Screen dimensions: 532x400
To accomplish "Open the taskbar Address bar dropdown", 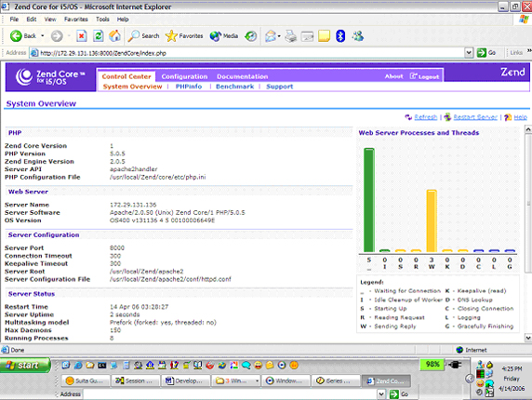I will click(381, 393).
